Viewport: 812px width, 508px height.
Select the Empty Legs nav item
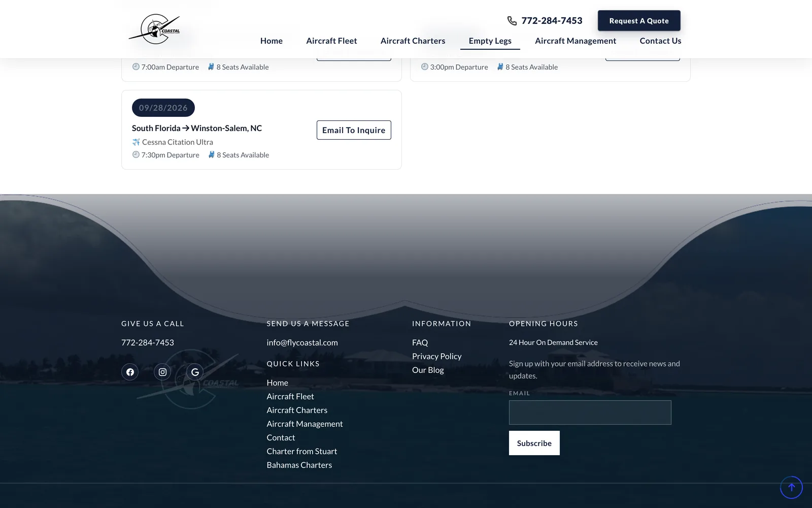click(490, 41)
